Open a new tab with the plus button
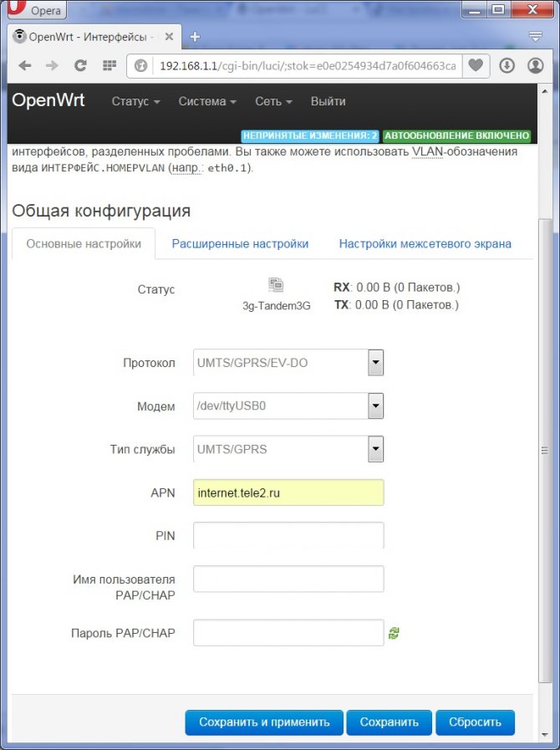Screen dimensions: 560x750 (195, 37)
